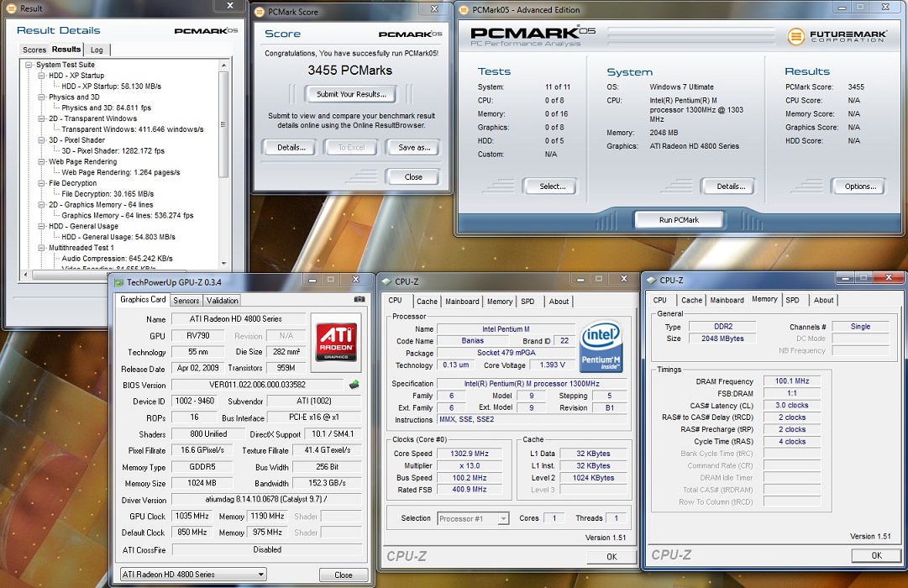Click the BIOS Version field in GPU-Z
Viewport: 908px width, 588px height.
click(257, 385)
